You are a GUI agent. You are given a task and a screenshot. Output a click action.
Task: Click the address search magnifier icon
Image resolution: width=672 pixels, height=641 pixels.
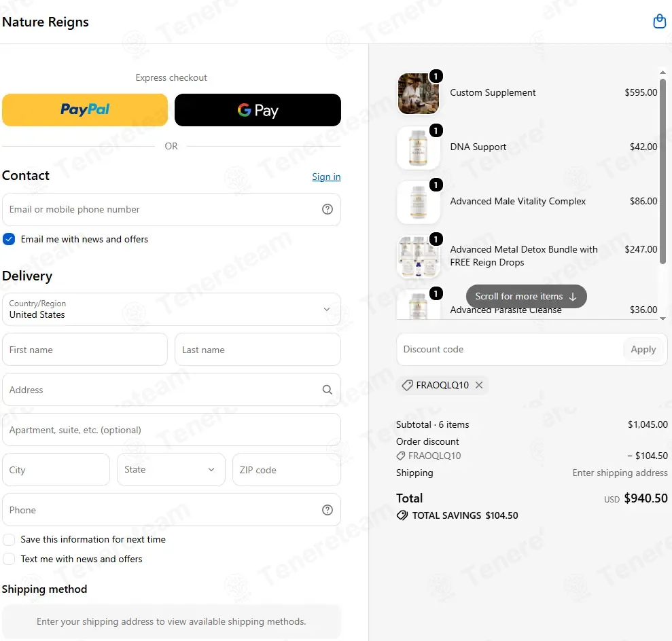[327, 389]
